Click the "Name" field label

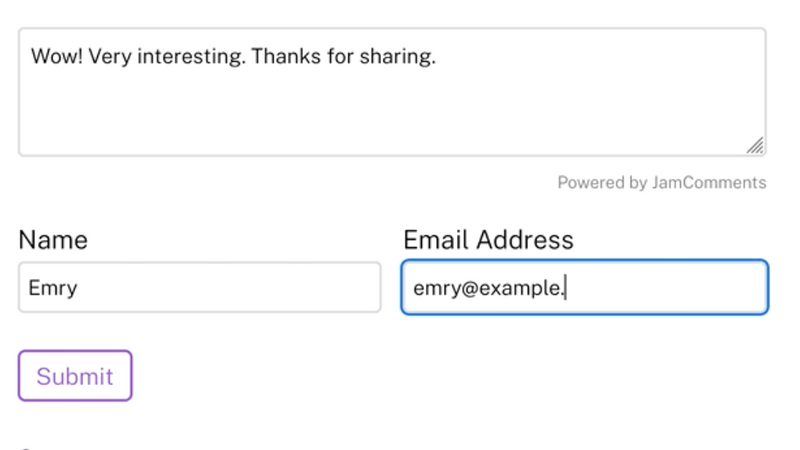tap(53, 240)
